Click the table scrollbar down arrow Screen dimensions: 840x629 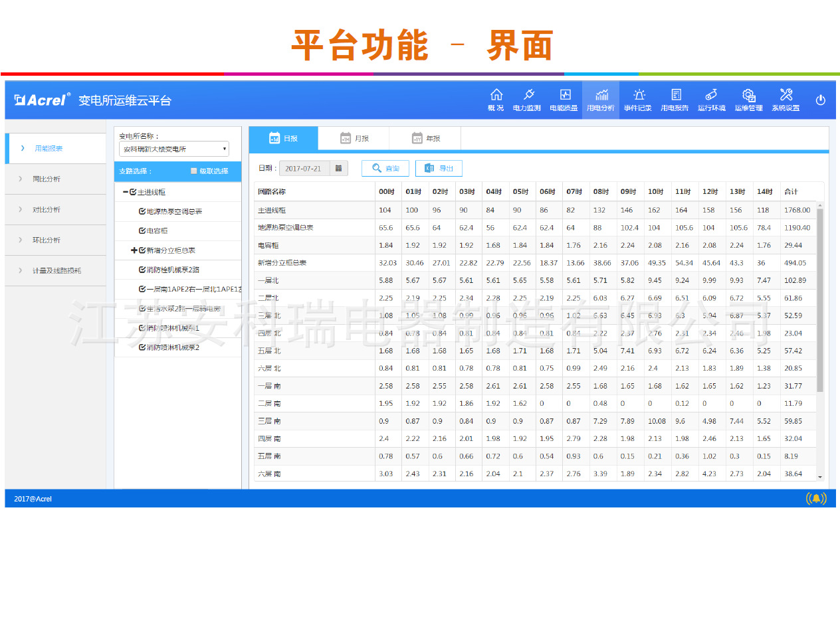[820, 477]
